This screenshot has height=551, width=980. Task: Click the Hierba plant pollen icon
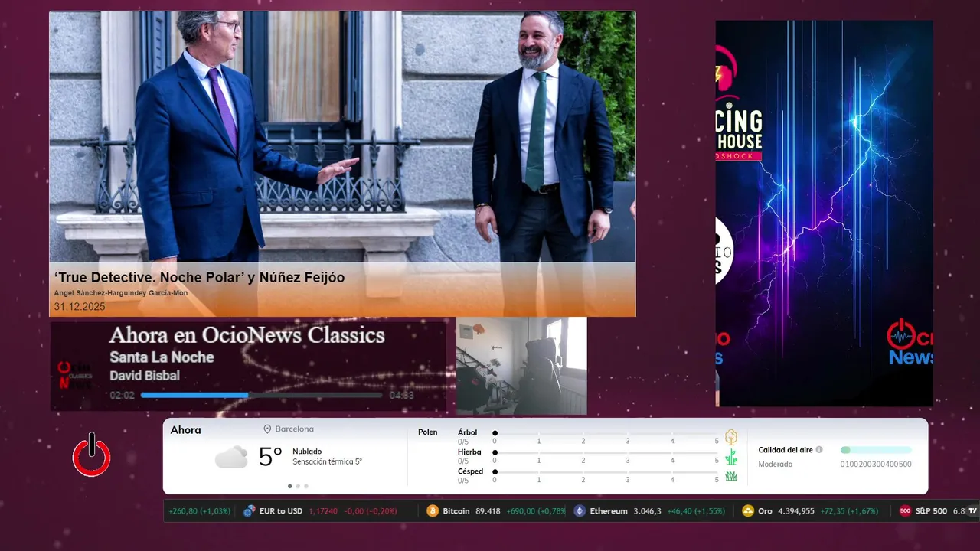pyautogui.click(x=731, y=457)
